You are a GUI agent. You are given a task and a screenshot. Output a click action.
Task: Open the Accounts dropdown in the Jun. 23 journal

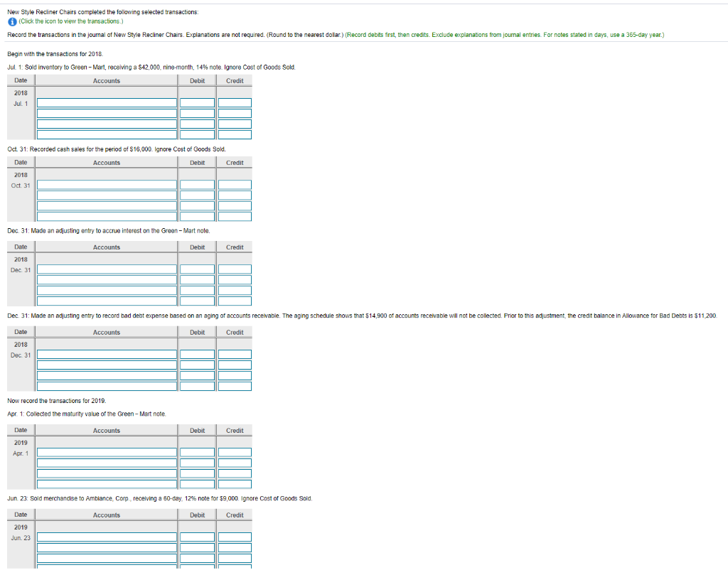click(107, 537)
